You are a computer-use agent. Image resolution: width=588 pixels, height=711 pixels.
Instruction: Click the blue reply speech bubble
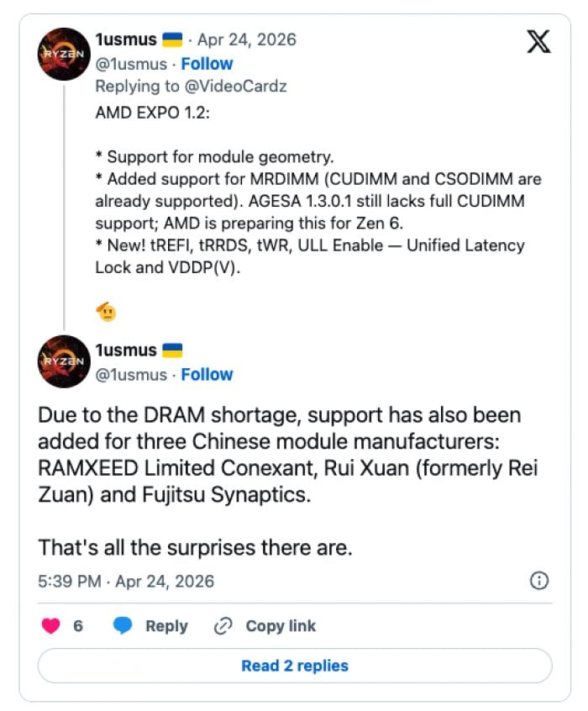tap(123, 625)
